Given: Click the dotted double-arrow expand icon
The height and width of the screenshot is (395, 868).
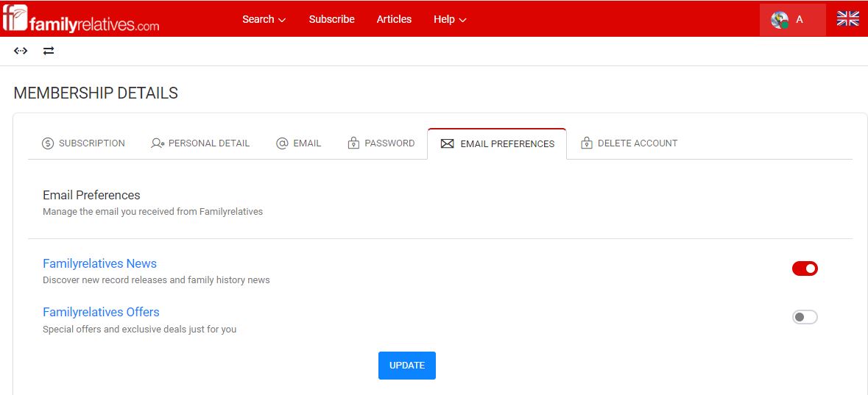Looking at the screenshot, I should click(21, 51).
